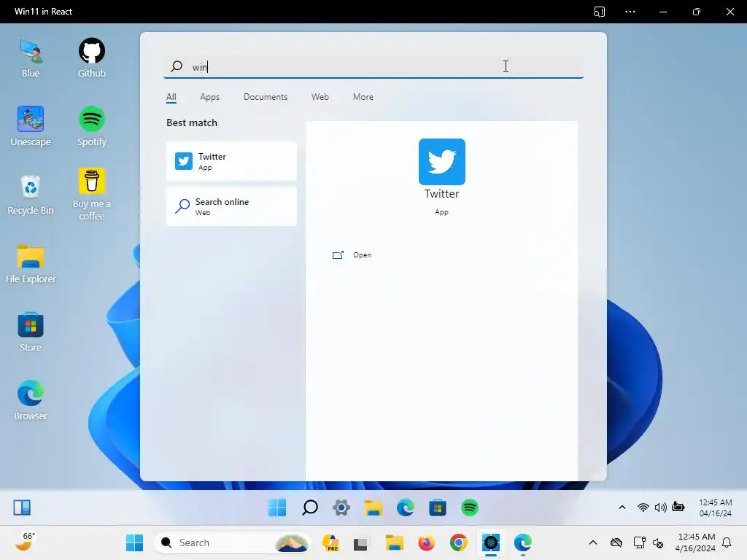Open File Explorer on the inner taskbar
747x560 pixels.
[x=373, y=507]
